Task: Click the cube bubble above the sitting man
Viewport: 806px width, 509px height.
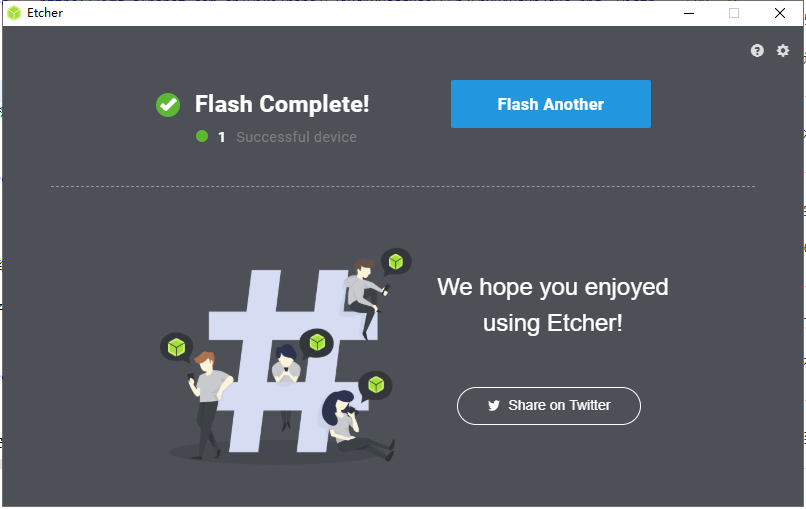Action: (396, 262)
